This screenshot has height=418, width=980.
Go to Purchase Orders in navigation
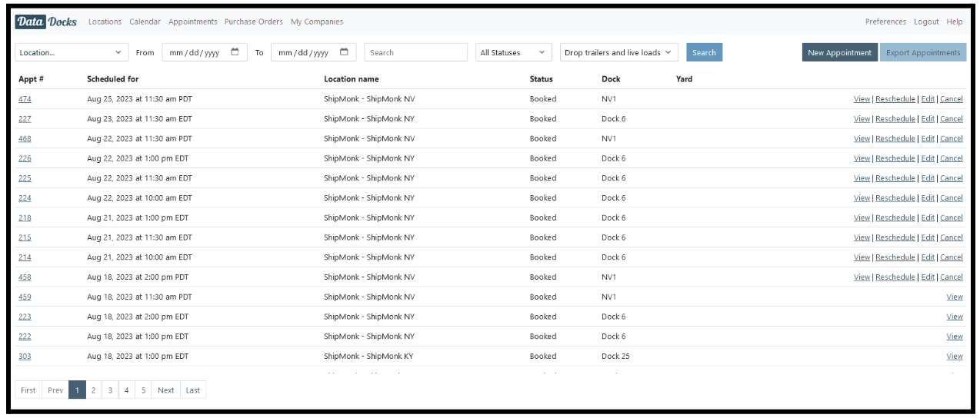(x=253, y=22)
